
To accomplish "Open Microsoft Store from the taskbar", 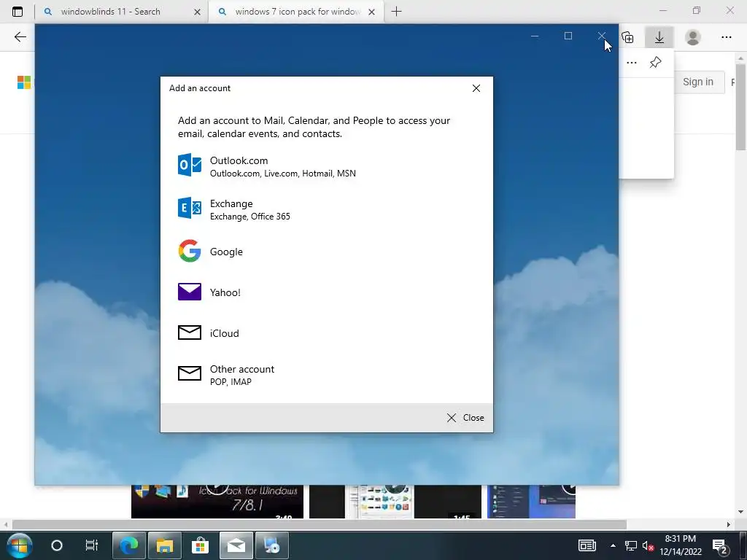I will click(200, 545).
